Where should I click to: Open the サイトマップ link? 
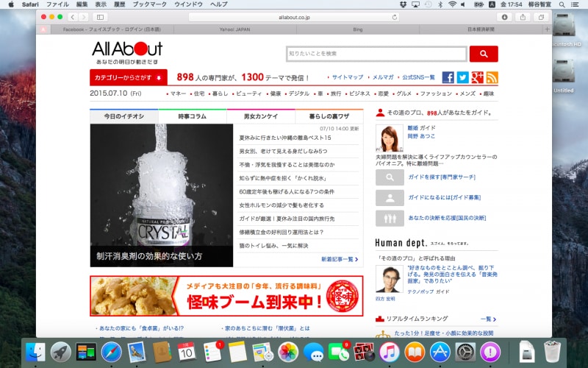(x=348, y=77)
